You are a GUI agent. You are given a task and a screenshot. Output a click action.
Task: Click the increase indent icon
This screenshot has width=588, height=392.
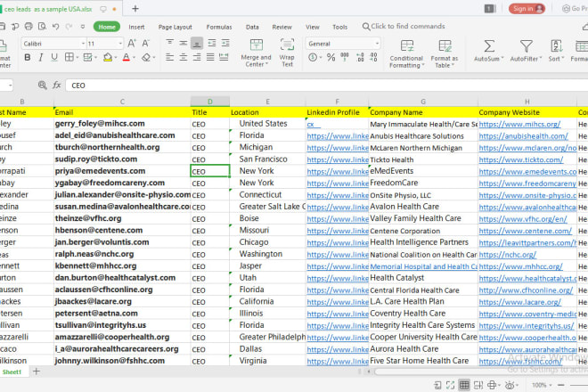225,43
